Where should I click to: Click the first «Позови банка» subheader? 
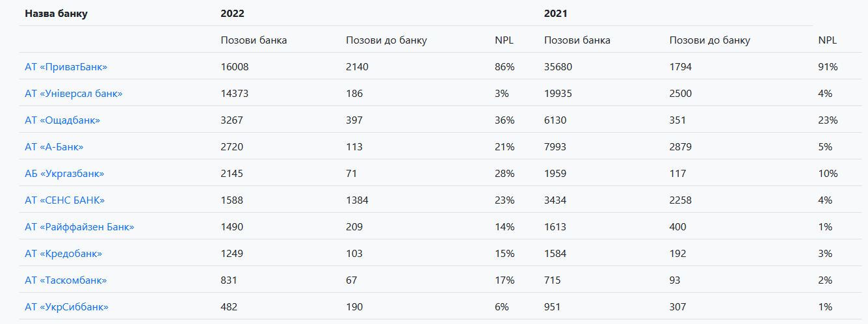(x=254, y=40)
